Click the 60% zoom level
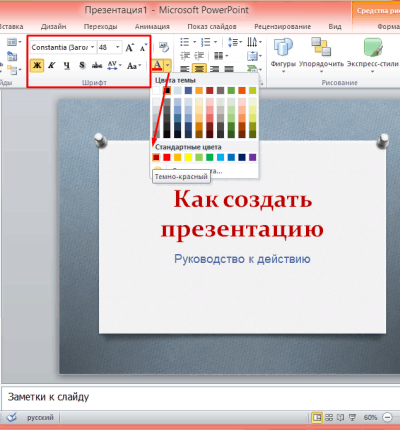 tap(370, 417)
